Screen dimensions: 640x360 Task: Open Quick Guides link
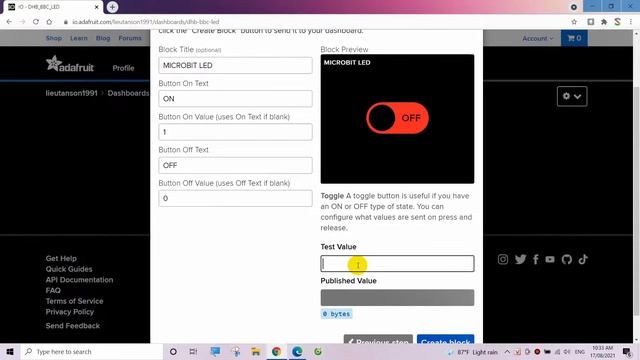pyautogui.click(x=69, y=269)
